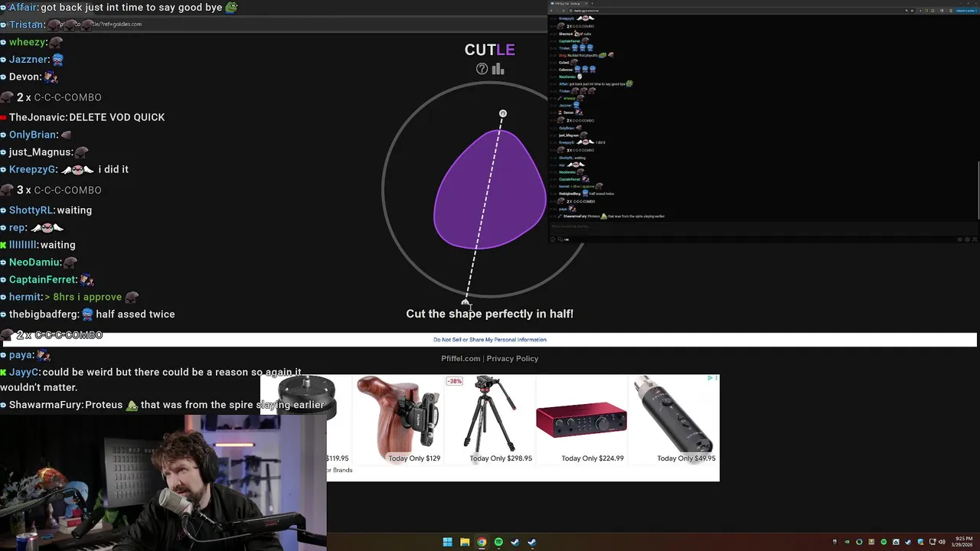Open the wooden camera grip ad $129
Screen dimensions: 980x551
click(399, 419)
